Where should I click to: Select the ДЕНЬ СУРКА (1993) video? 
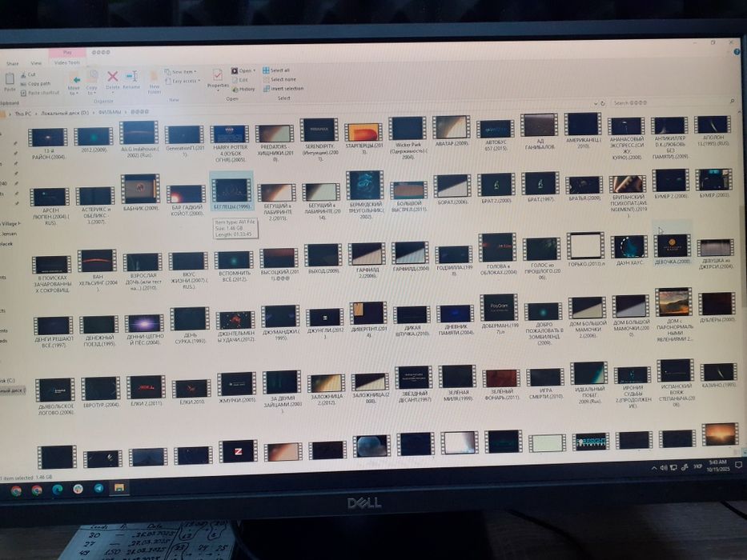[190, 326]
